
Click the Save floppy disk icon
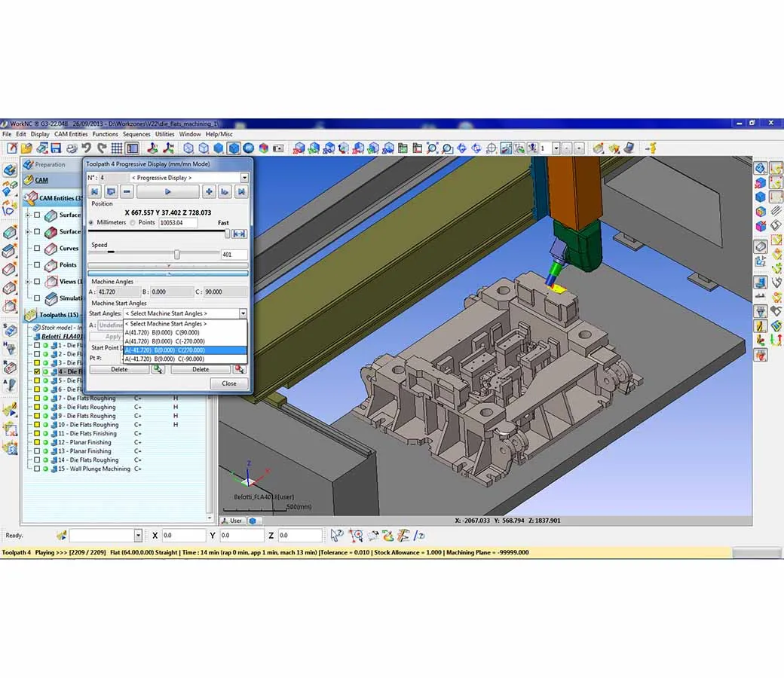(56, 148)
